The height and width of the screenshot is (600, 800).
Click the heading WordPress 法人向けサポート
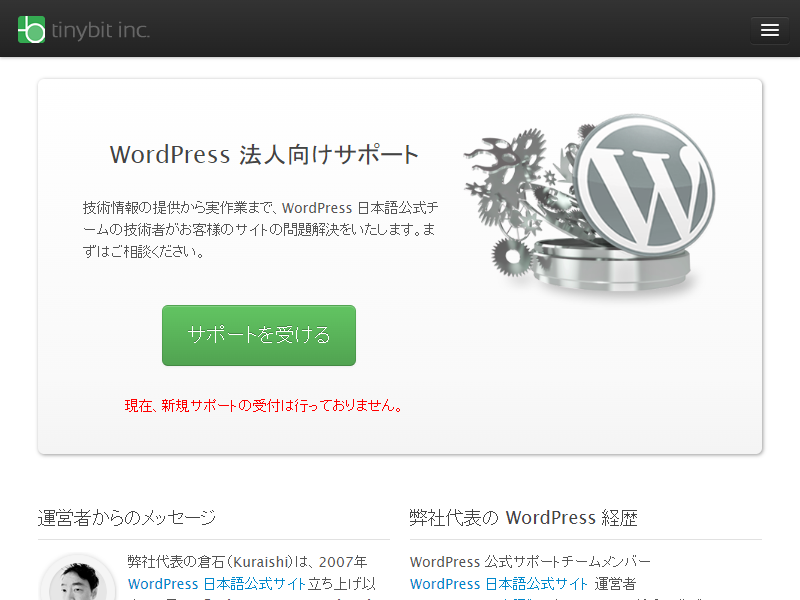coord(264,155)
